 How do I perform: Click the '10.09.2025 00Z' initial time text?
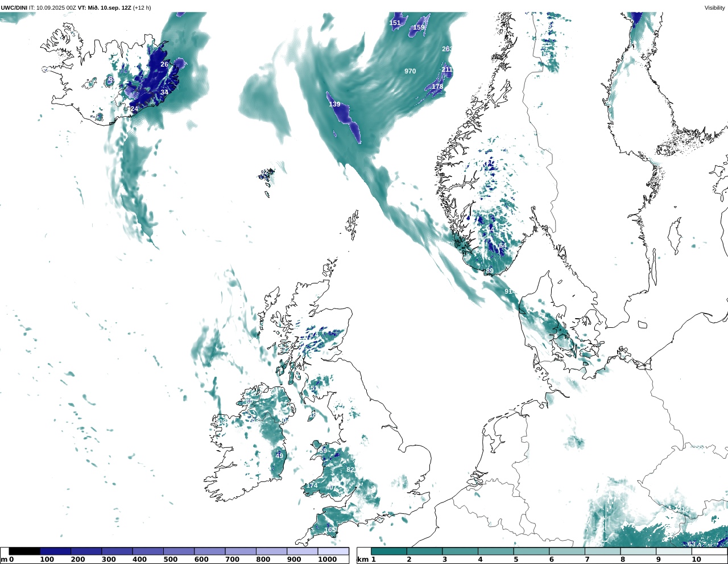56,7
